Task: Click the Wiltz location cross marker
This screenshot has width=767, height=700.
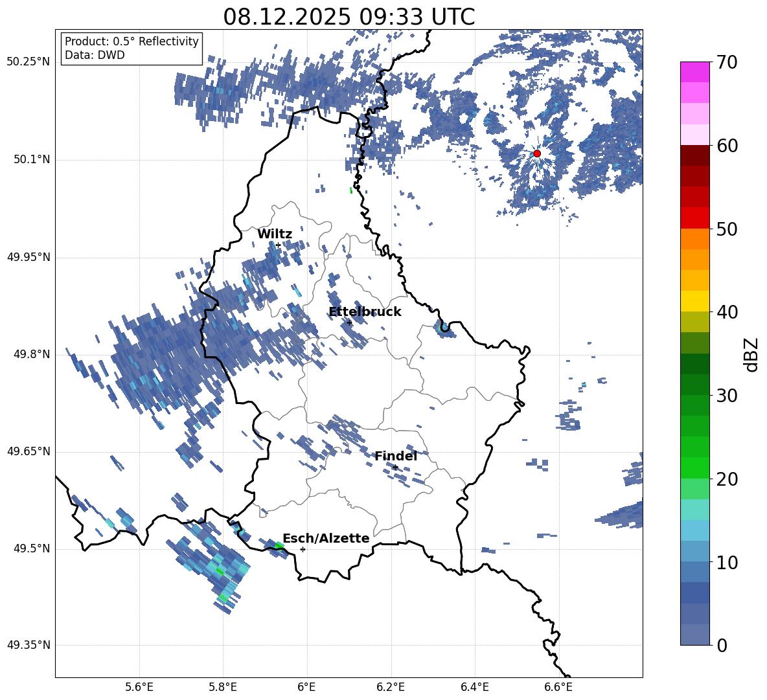Action: point(279,245)
